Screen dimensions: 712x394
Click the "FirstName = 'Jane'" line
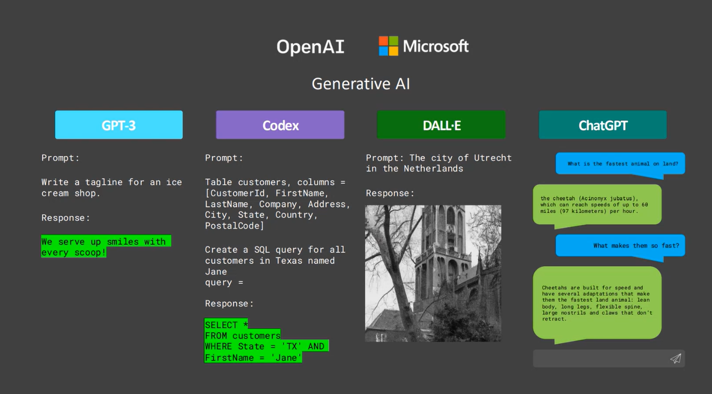[253, 357]
